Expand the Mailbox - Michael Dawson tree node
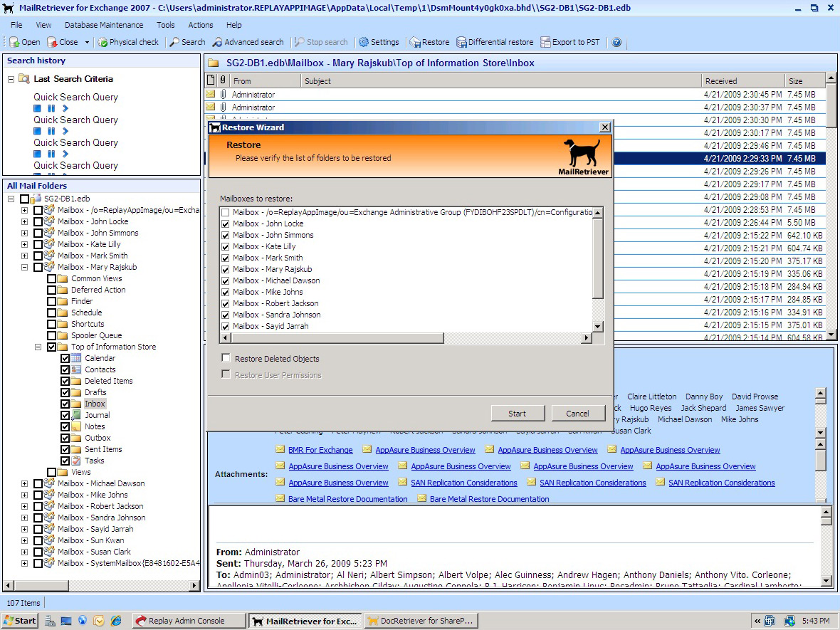Image resolution: width=840 pixels, height=630 pixels. coord(25,483)
